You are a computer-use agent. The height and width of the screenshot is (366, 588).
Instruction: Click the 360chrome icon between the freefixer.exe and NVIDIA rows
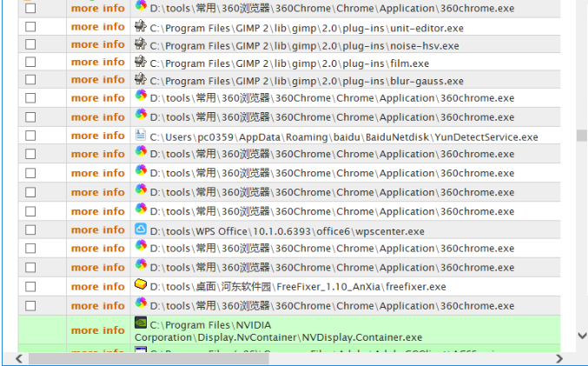click(141, 303)
